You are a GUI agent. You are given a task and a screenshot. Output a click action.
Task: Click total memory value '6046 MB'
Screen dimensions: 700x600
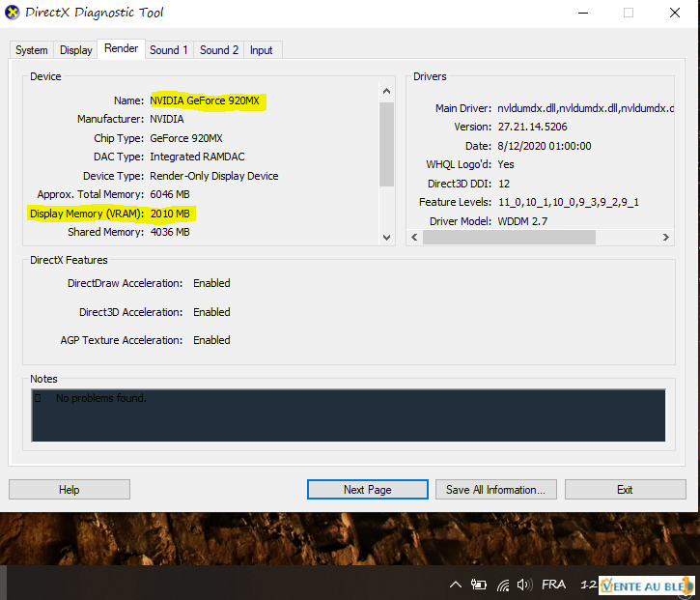(170, 194)
